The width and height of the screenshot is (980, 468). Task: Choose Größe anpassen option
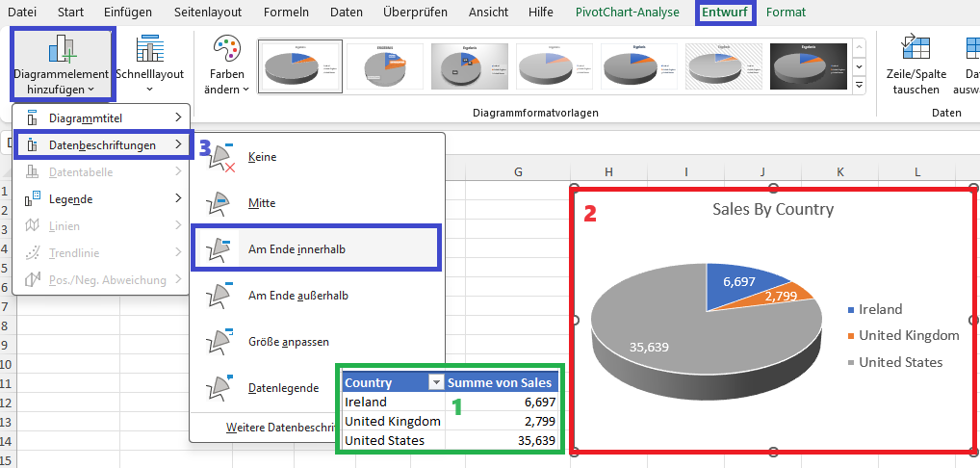(318, 342)
